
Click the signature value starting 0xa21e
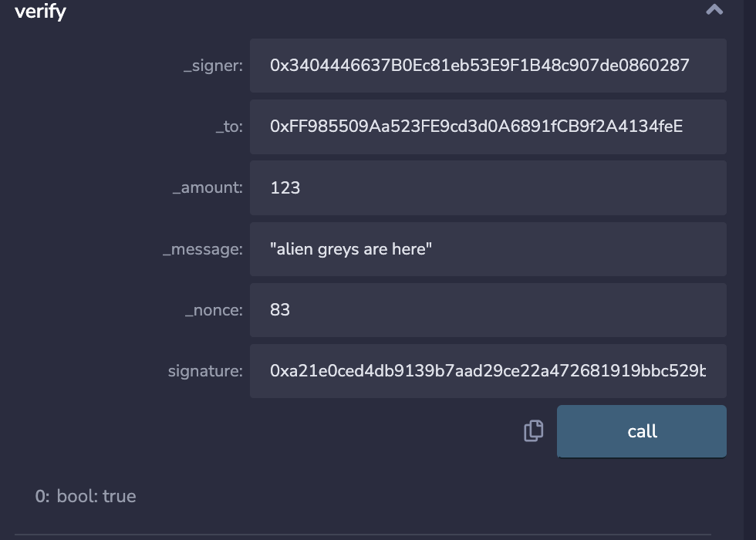click(488, 370)
